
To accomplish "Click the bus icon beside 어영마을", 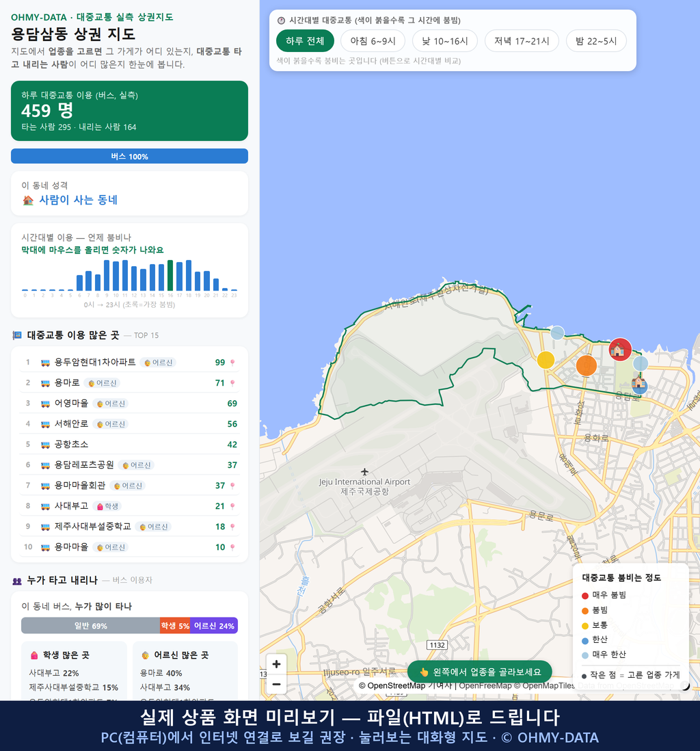I will tap(45, 404).
